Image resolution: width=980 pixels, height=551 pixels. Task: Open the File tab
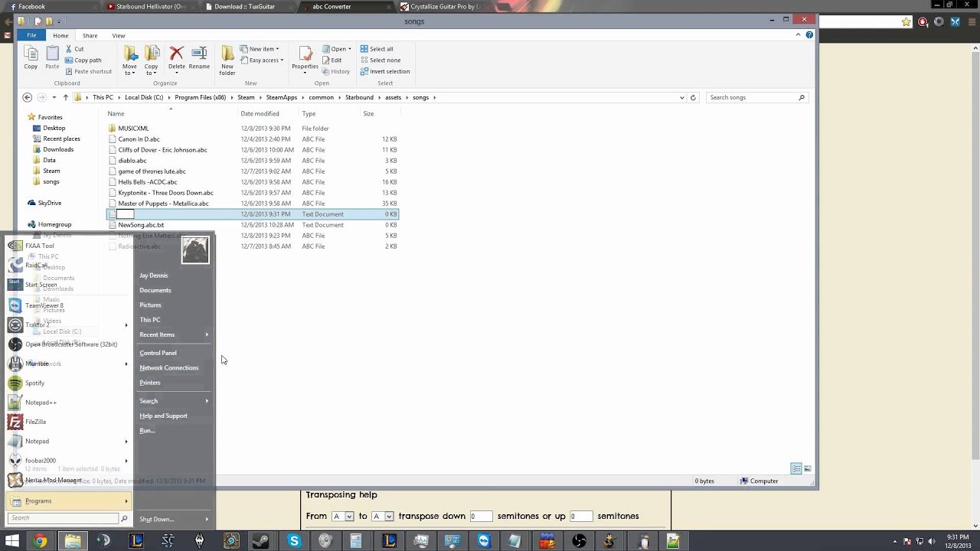[x=31, y=35]
